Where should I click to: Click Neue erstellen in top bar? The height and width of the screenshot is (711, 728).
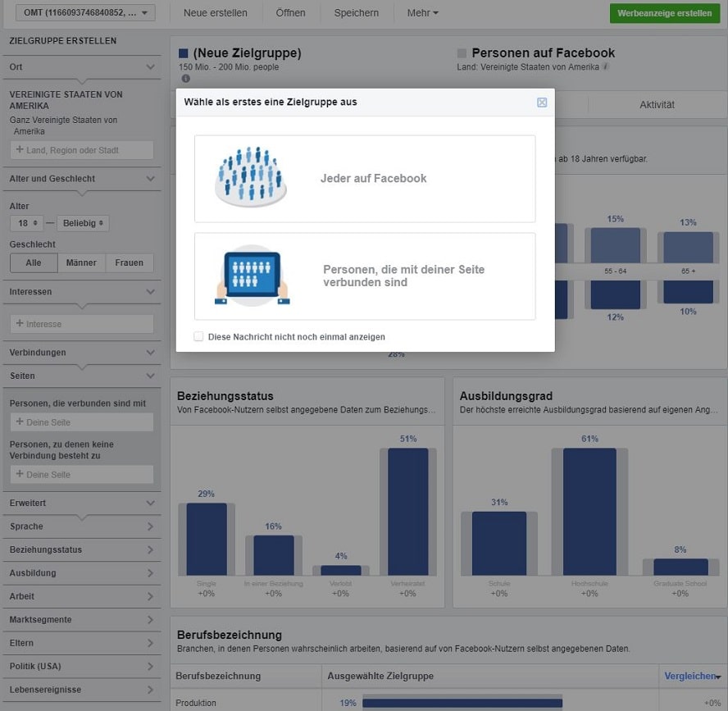[216, 13]
